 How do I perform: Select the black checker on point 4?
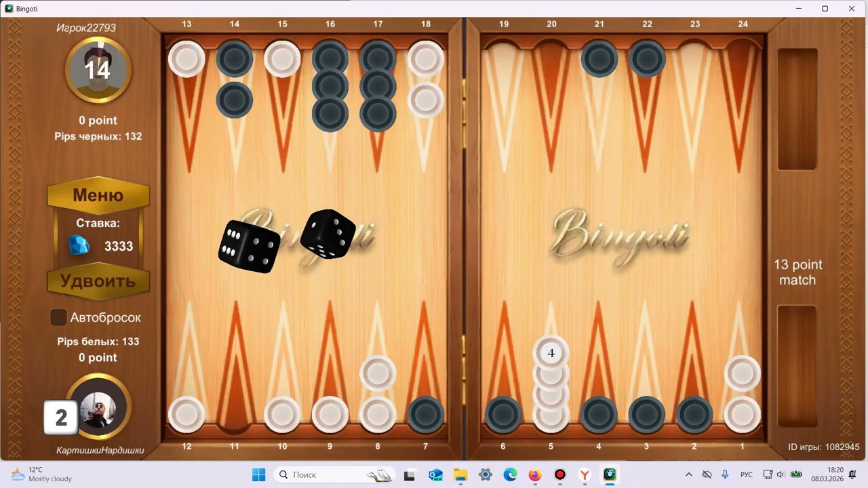[599, 415]
